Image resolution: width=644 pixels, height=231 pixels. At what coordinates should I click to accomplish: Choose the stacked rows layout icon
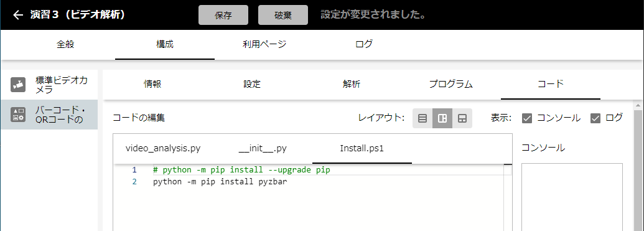coord(422,119)
